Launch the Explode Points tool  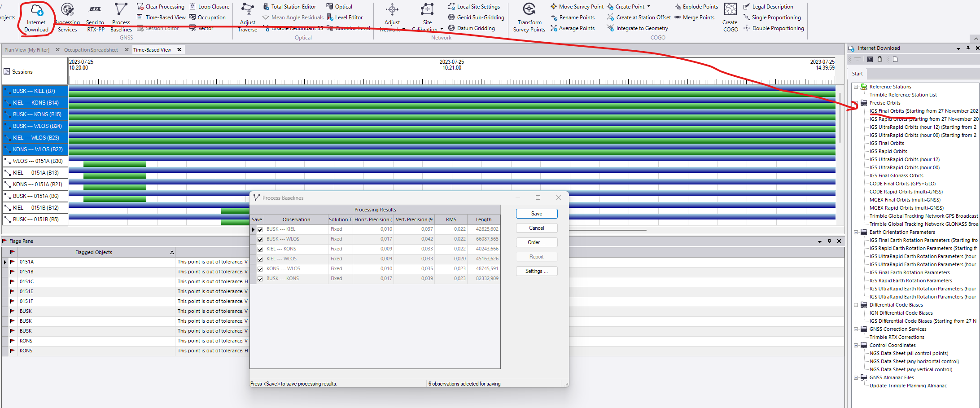696,7
